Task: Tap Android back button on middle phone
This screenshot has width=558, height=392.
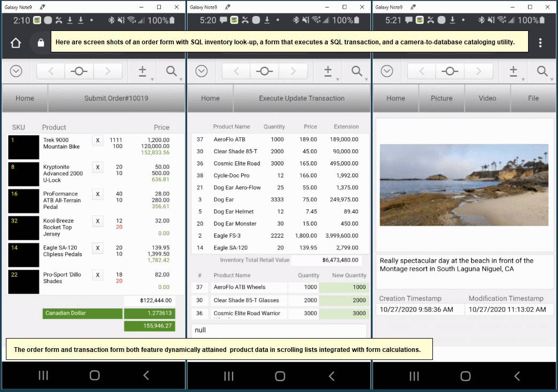Action: [331, 375]
